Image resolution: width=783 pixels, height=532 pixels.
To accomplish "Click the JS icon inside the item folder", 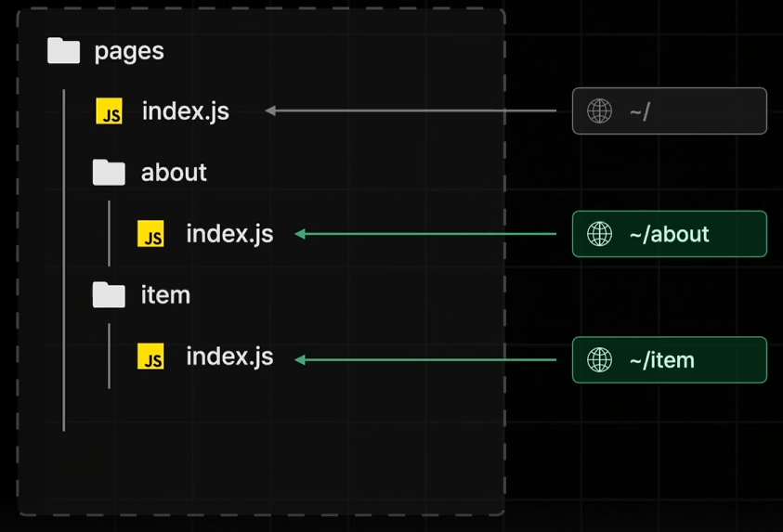I will tap(150, 357).
